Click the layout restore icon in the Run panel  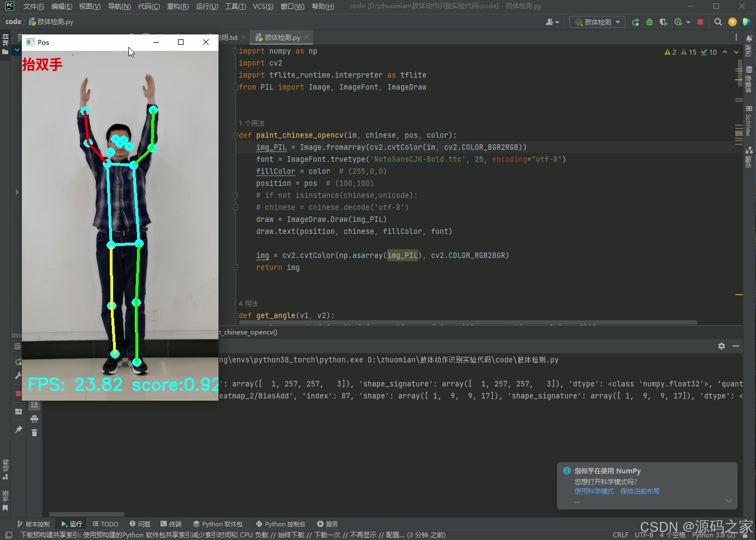click(x=18, y=411)
